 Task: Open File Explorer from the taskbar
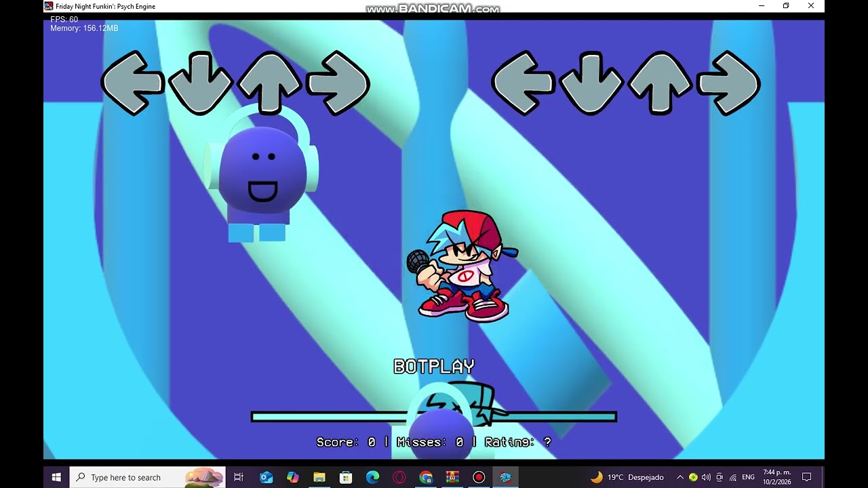(x=319, y=477)
